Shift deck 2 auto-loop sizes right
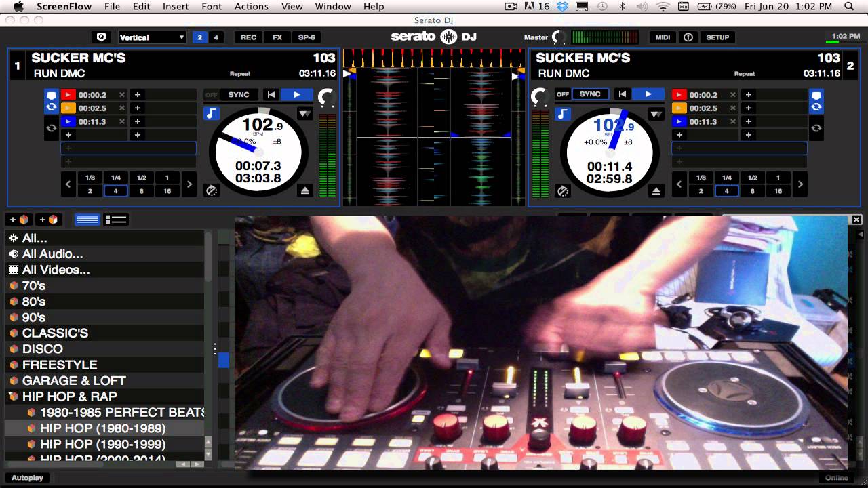This screenshot has height=488, width=868. click(800, 184)
